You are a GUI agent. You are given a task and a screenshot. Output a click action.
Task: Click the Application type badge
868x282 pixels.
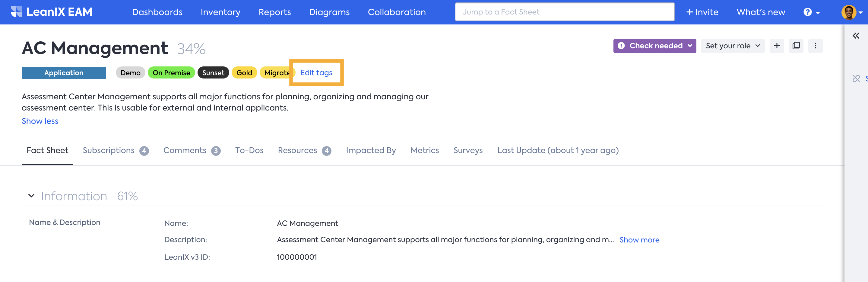pyautogui.click(x=64, y=73)
